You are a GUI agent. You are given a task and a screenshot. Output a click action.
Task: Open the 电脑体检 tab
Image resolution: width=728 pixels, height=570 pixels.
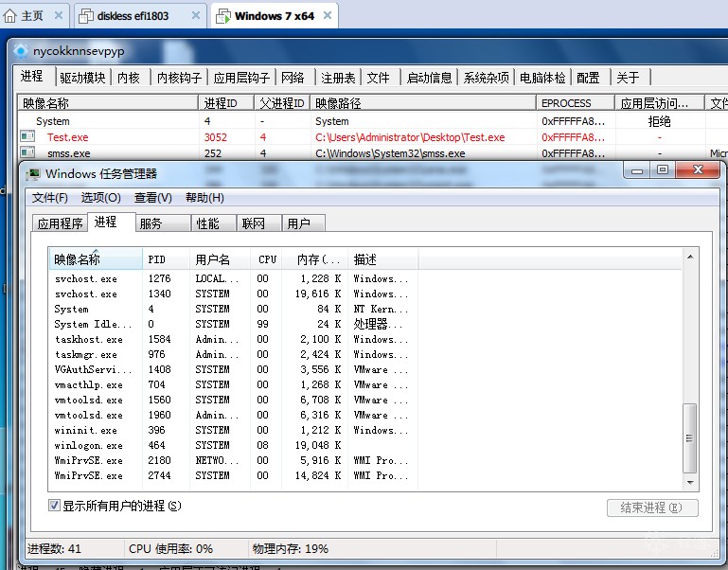click(542, 78)
